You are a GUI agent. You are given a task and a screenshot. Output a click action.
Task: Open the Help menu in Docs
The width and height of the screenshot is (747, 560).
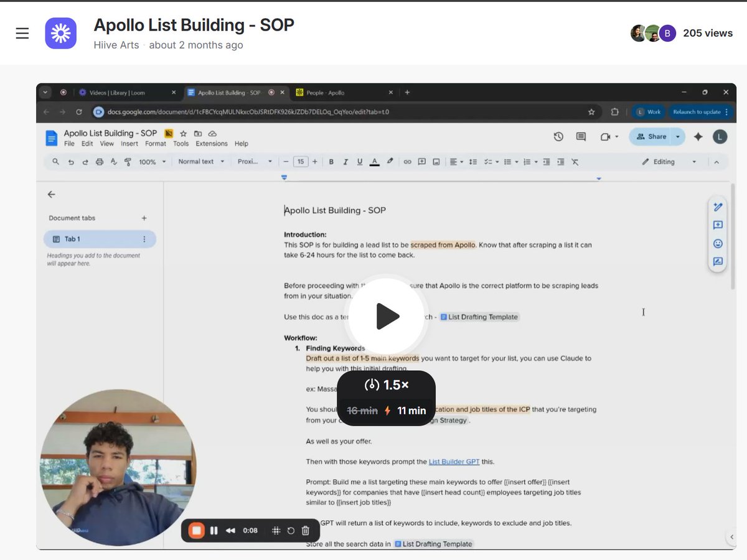click(x=242, y=144)
